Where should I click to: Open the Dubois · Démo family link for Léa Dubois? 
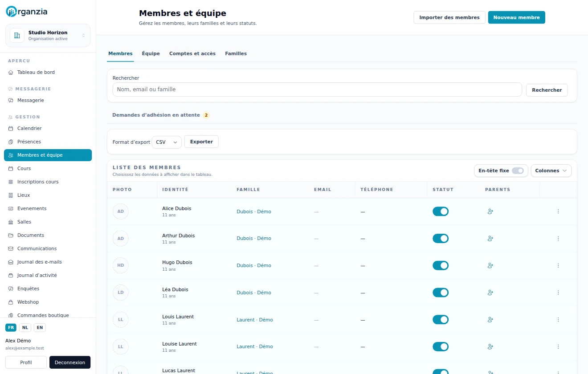click(254, 293)
